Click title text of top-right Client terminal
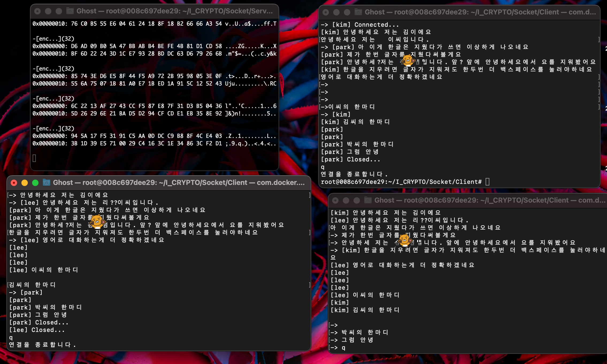Screen dimensions: 607x364 click(x=480, y=12)
